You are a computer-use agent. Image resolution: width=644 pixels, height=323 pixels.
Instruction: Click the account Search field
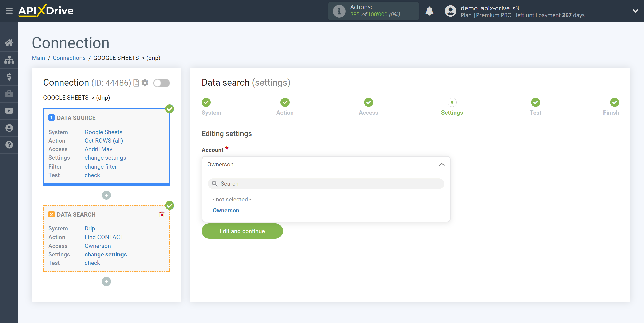pos(326,184)
